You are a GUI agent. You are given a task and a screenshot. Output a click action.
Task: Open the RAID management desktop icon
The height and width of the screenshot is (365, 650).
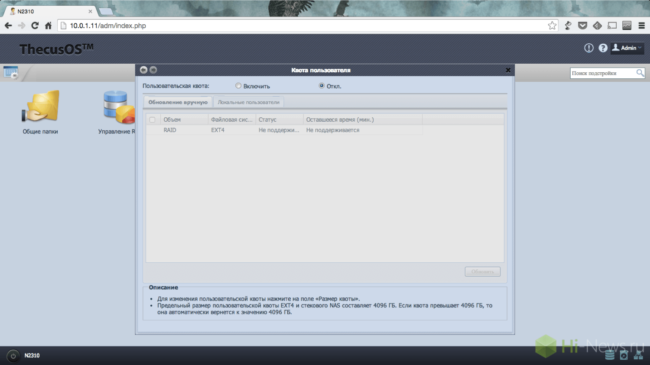point(118,112)
